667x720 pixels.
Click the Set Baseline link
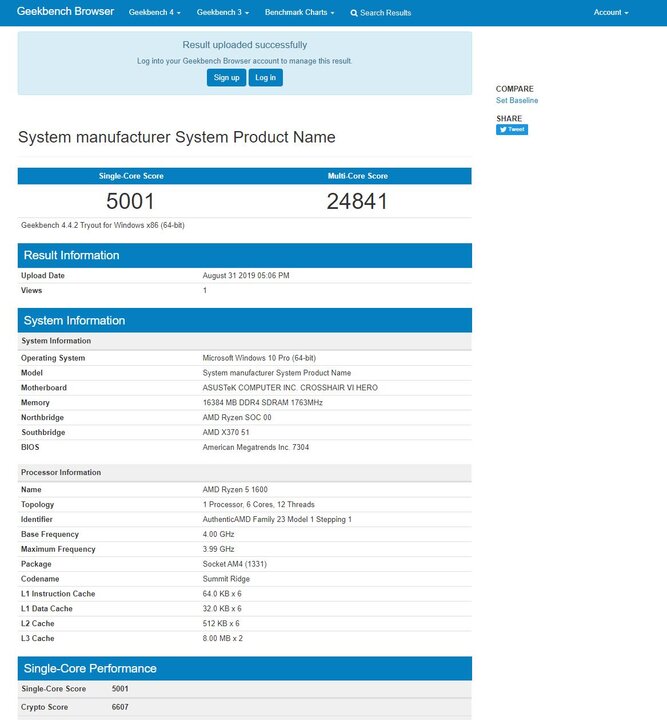(x=517, y=100)
